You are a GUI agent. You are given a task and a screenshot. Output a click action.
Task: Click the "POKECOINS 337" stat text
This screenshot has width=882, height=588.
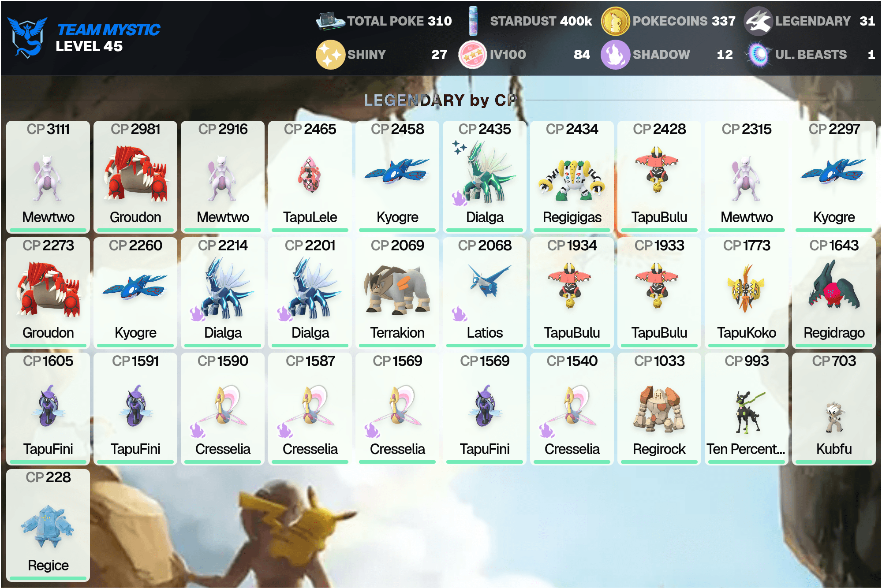pyautogui.click(x=684, y=21)
